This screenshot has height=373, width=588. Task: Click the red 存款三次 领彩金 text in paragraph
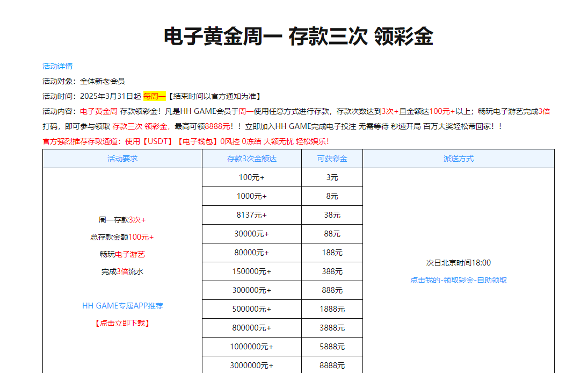[140, 126]
